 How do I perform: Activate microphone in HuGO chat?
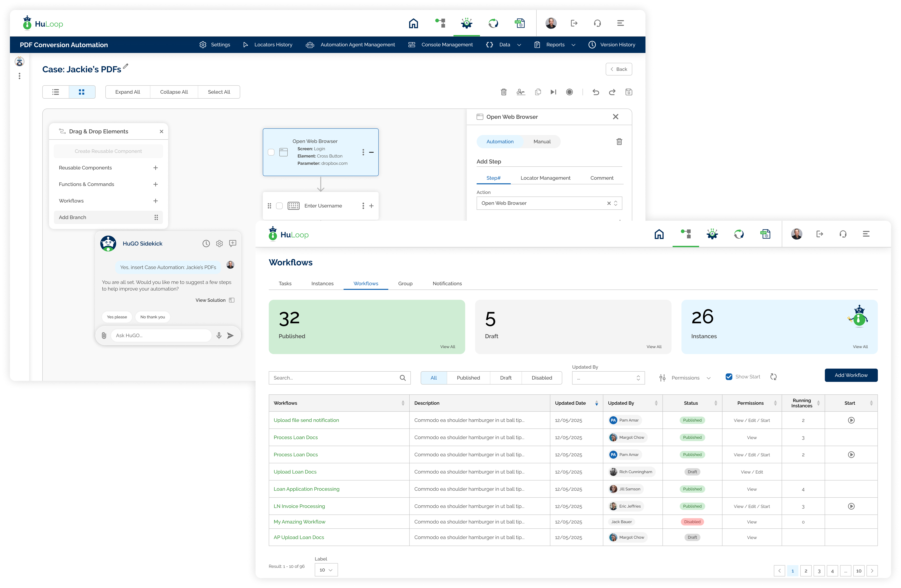[219, 336]
